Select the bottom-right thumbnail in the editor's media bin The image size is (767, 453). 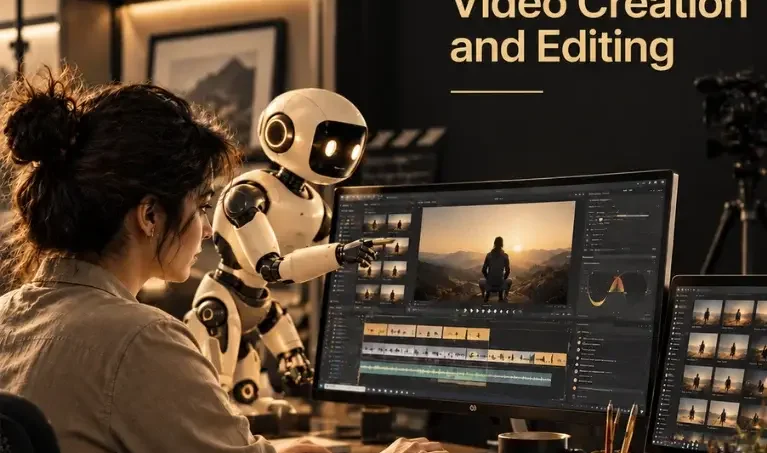pyautogui.click(x=393, y=293)
